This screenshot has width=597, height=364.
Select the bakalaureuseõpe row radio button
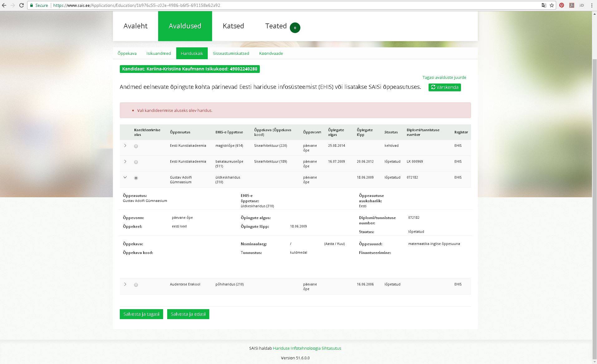pyautogui.click(x=136, y=162)
